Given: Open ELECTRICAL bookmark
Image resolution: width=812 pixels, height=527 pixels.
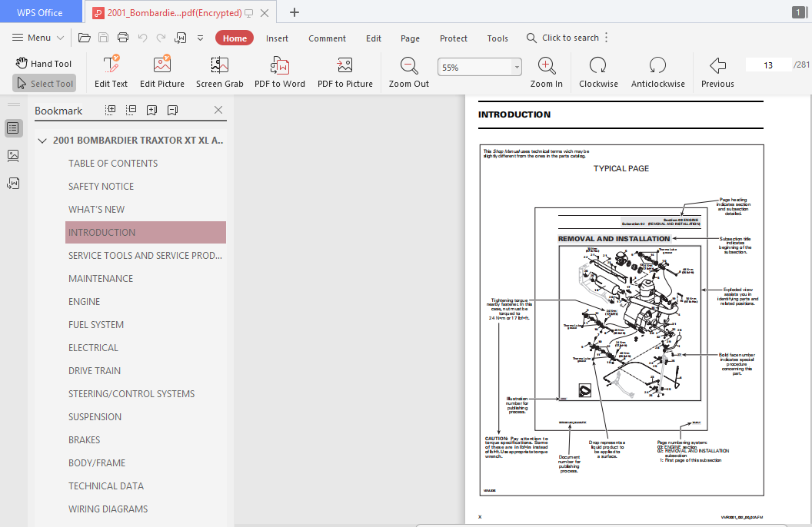Looking at the screenshot, I should [x=93, y=347].
